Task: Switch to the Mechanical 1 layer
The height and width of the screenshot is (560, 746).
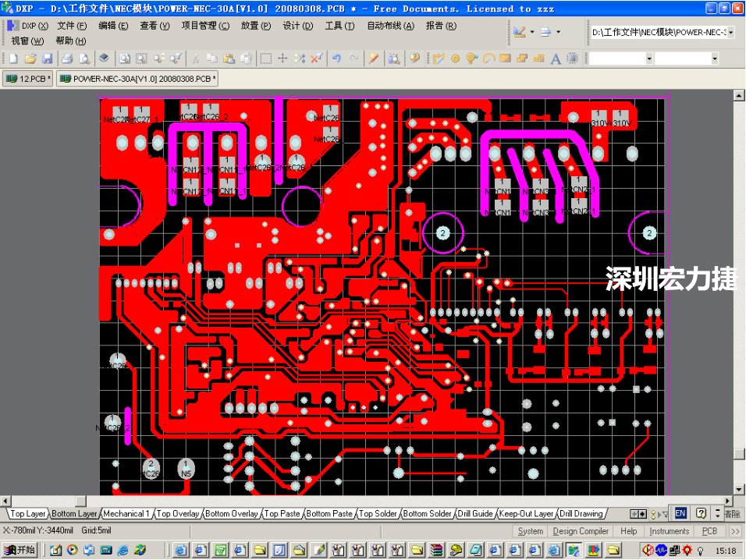Action: 126,513
